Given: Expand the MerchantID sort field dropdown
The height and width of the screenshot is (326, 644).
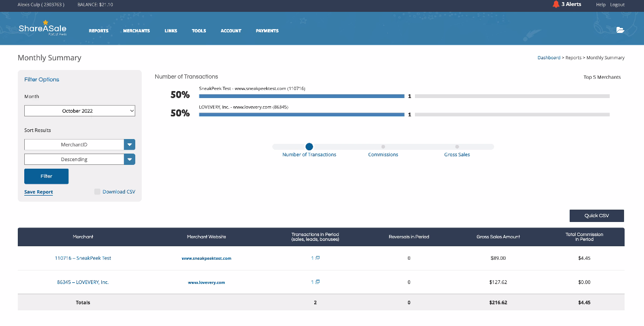Looking at the screenshot, I should click(x=130, y=144).
